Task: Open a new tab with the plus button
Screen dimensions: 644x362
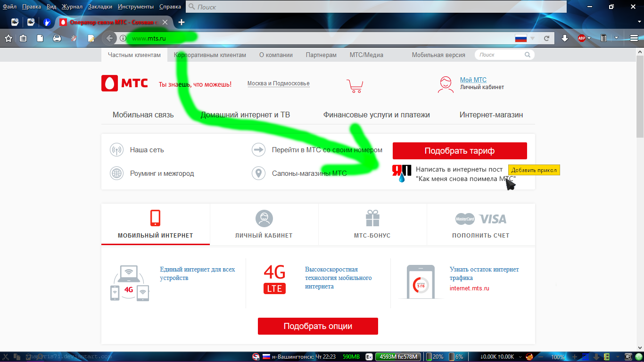Action: pos(182,22)
